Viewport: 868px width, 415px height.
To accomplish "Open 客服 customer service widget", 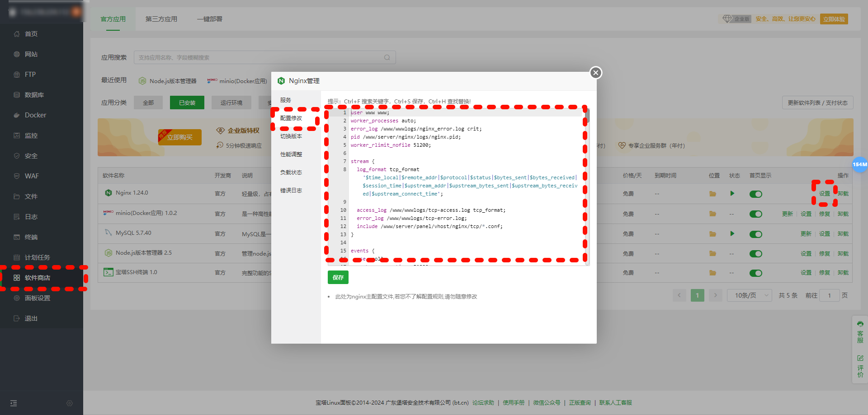I will 860,332.
